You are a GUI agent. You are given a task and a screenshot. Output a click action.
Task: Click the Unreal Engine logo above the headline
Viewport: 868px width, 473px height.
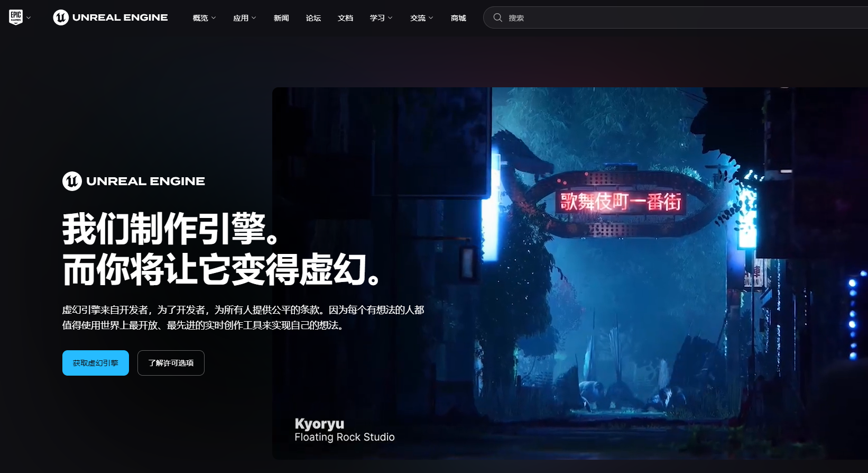pyautogui.click(x=134, y=181)
